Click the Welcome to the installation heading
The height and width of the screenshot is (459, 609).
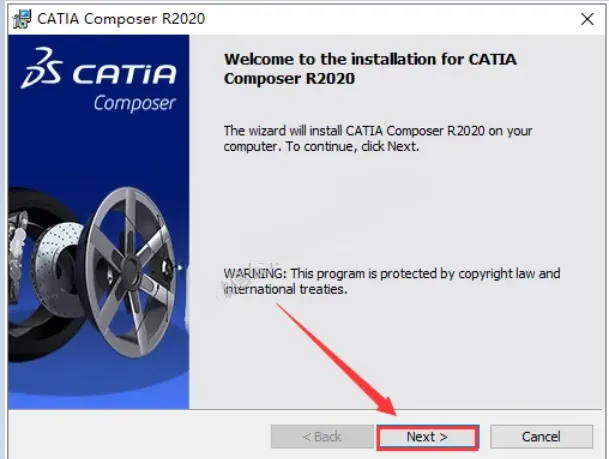370,69
